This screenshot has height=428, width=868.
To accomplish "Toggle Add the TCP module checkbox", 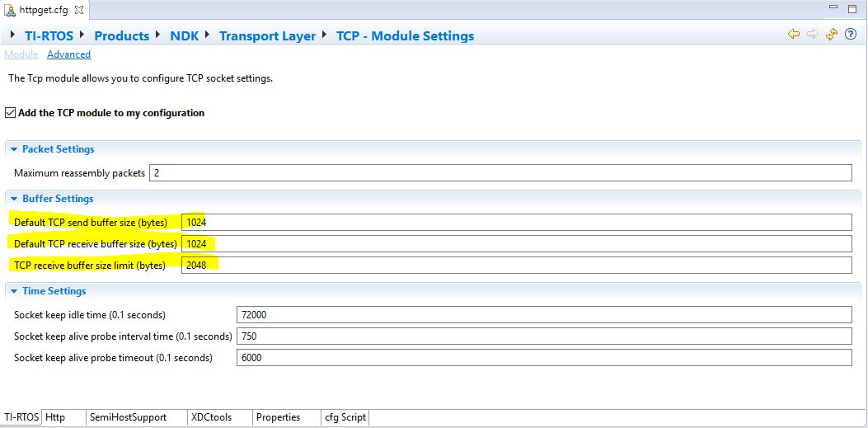I will (x=11, y=113).
